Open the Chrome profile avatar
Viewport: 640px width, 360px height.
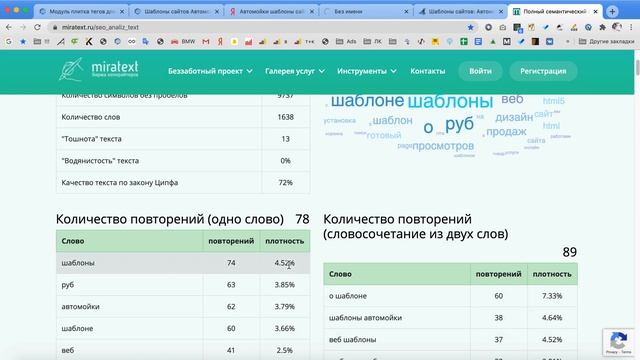617,27
